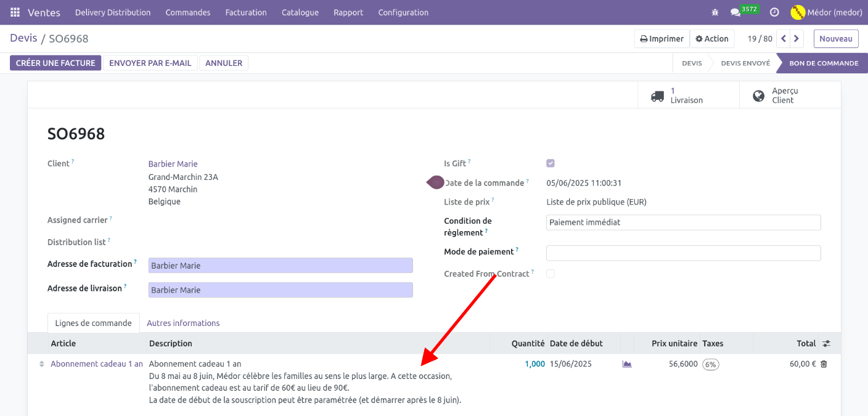Click the Description column header

[x=171, y=344]
